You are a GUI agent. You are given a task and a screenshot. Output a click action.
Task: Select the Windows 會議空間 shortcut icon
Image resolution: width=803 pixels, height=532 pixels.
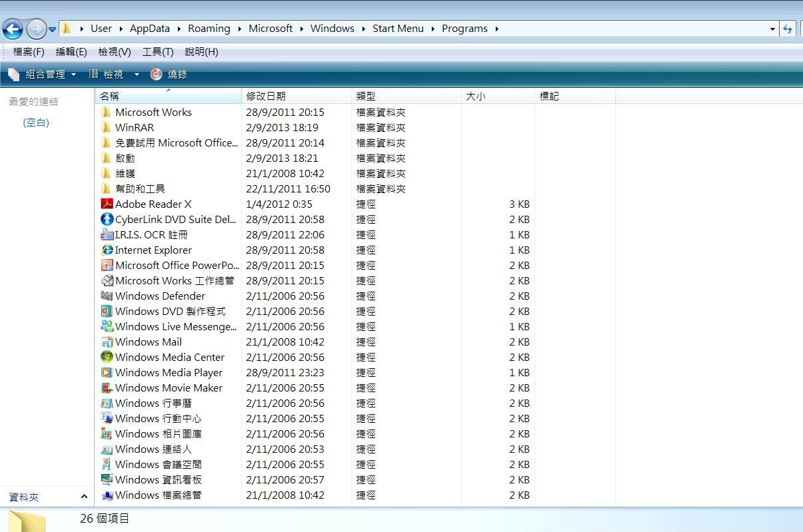(x=107, y=464)
